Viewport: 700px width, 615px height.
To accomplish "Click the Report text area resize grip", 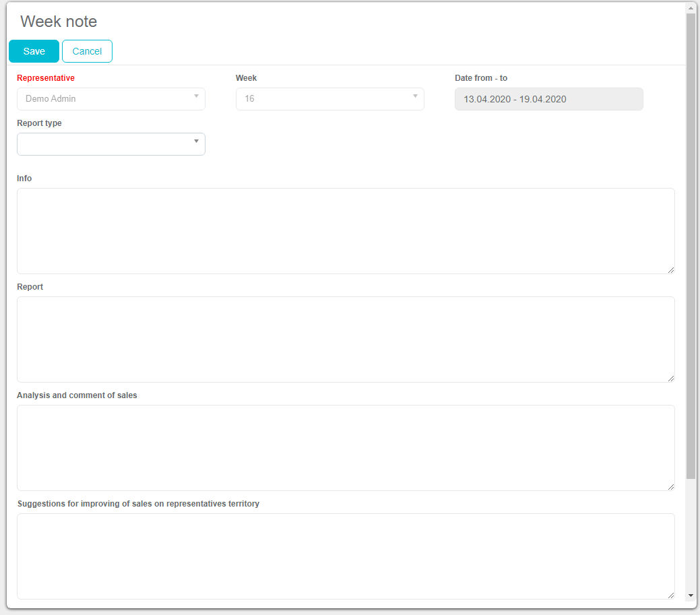I will pyautogui.click(x=670, y=379).
